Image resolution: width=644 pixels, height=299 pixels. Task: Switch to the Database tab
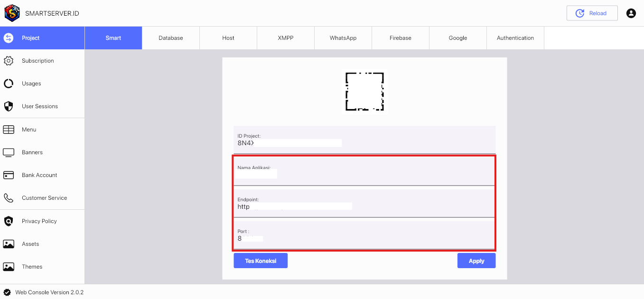(170, 37)
